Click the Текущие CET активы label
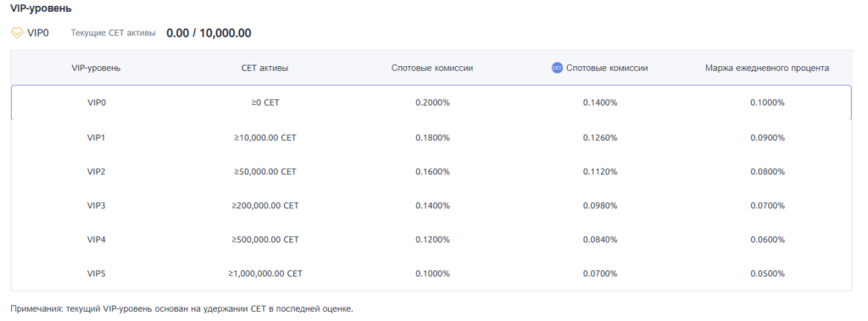The height and width of the screenshot is (321, 868). click(x=114, y=33)
